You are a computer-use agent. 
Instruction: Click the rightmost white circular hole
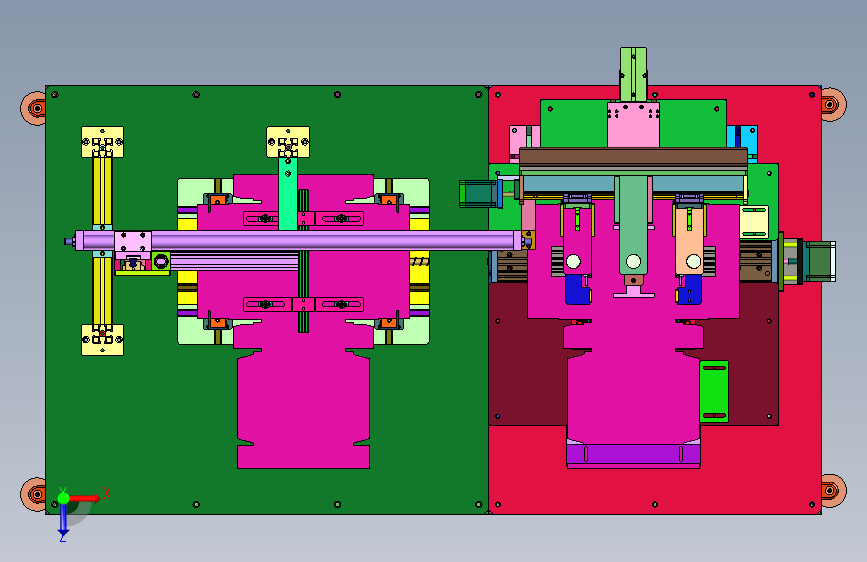pyautogui.click(x=693, y=261)
